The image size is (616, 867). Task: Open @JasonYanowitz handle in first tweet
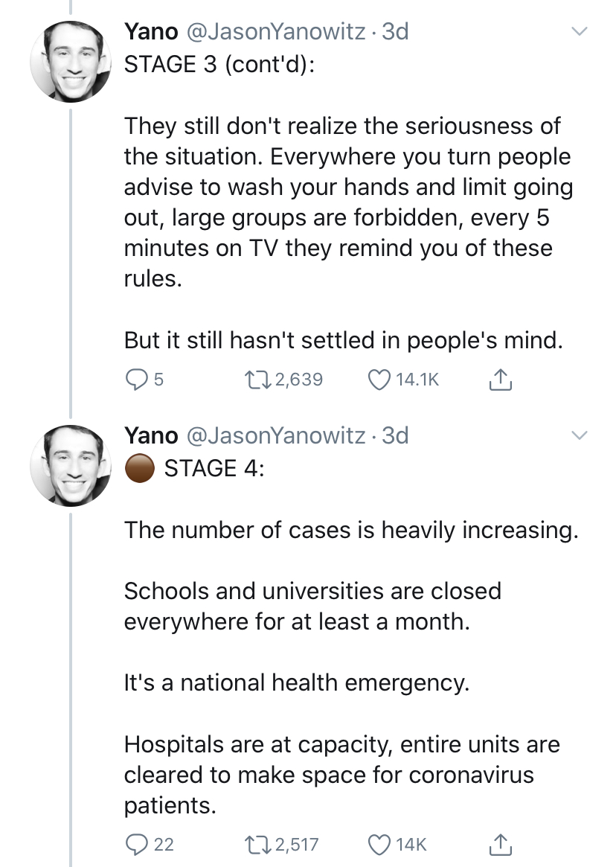(x=275, y=32)
